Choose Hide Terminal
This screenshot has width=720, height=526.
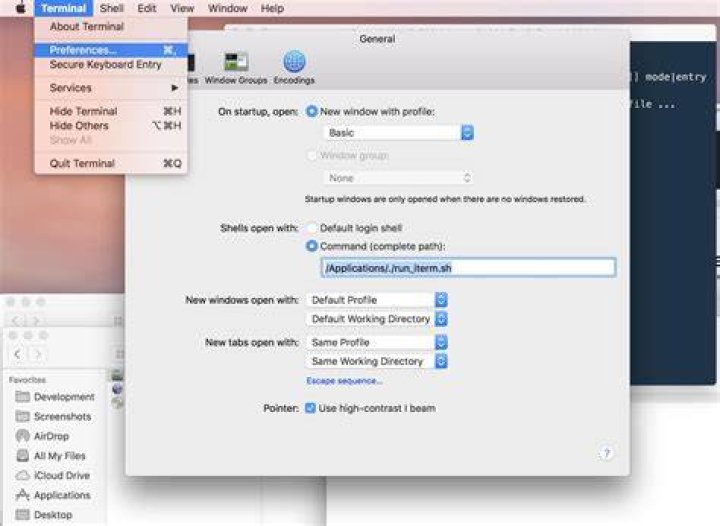111,111
